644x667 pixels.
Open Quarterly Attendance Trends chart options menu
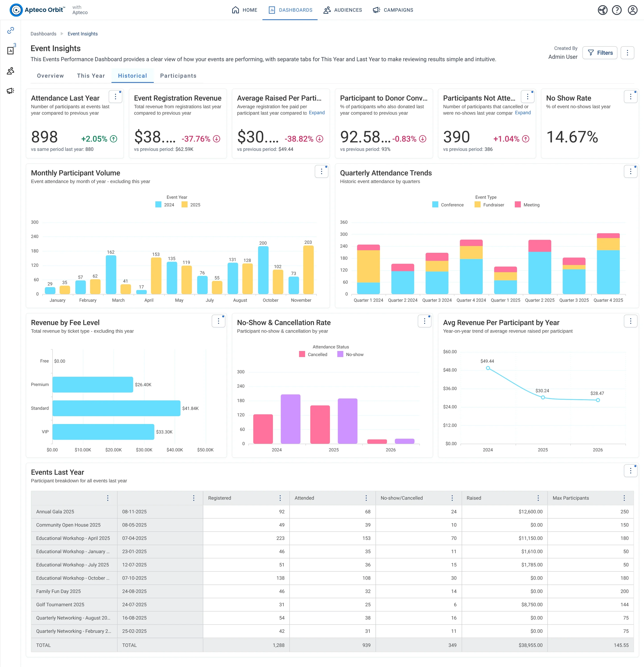630,171
